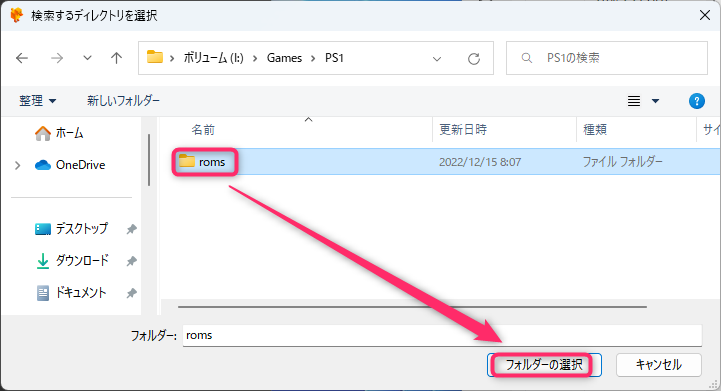Cancel the dialog with キャンセル
This screenshot has height=391, width=721.
pyautogui.click(x=658, y=365)
